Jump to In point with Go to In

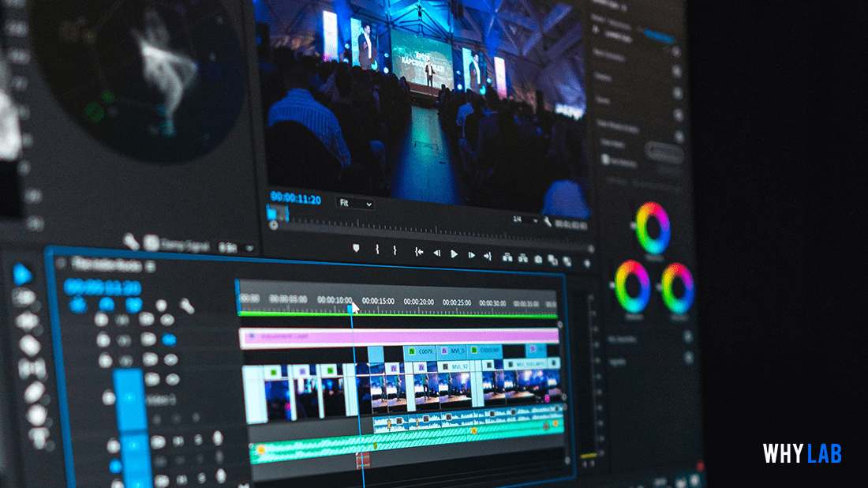418,252
